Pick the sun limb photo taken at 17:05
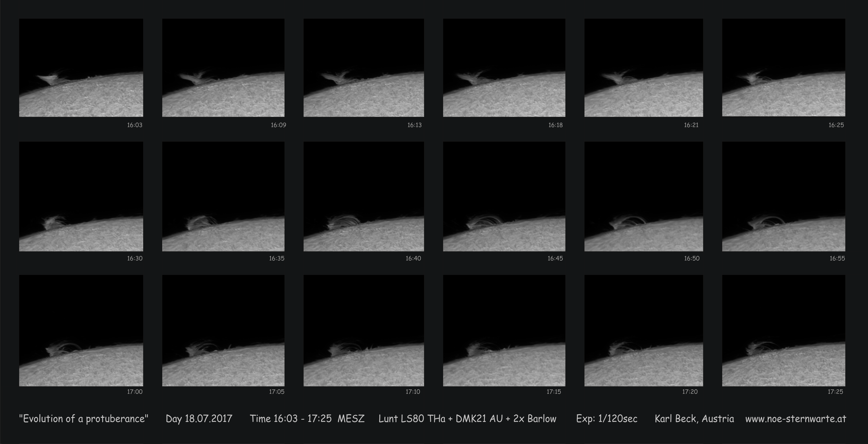The height and width of the screenshot is (444, 868). (223, 330)
